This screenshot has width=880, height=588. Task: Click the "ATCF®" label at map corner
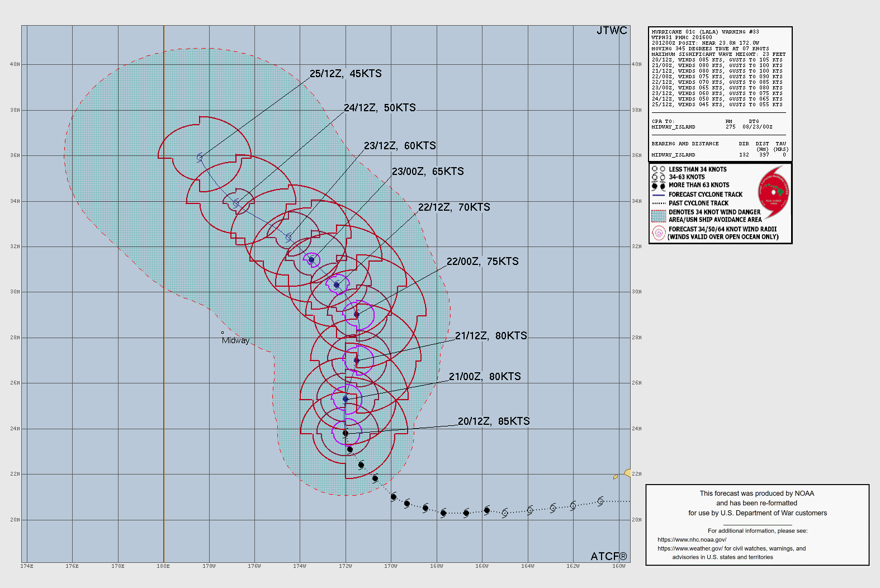pos(609,556)
